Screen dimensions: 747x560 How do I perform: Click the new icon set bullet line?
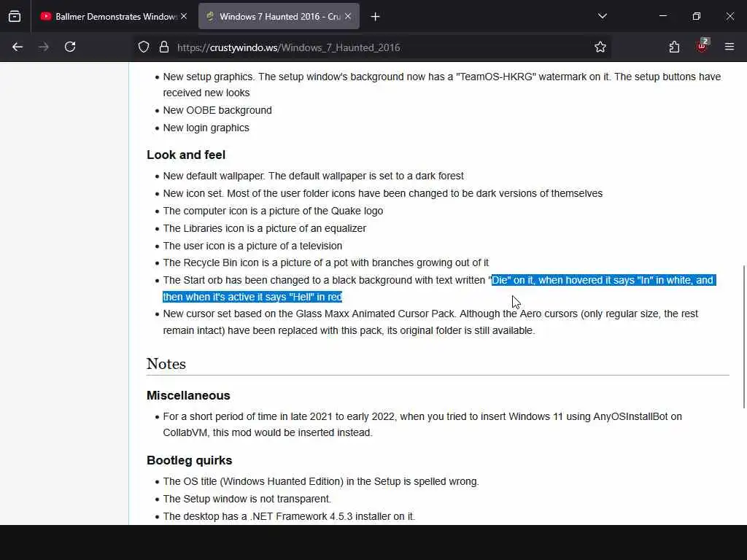382,193
